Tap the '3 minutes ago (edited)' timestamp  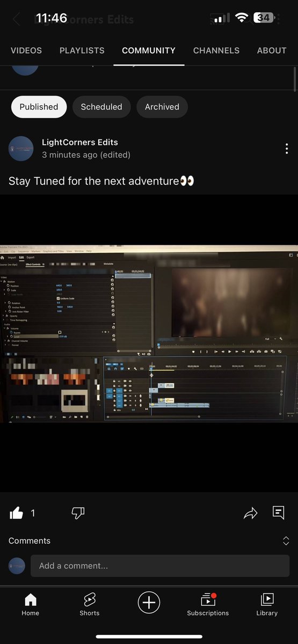pyautogui.click(x=86, y=155)
